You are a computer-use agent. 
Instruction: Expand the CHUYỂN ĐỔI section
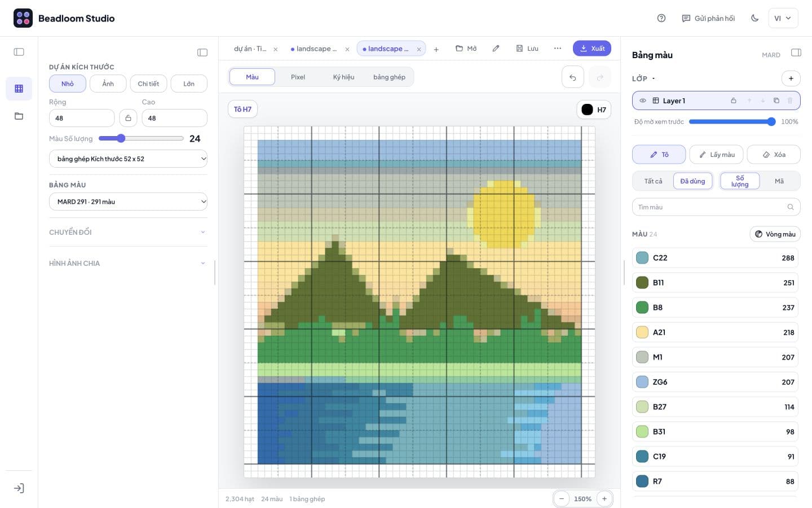tap(128, 232)
